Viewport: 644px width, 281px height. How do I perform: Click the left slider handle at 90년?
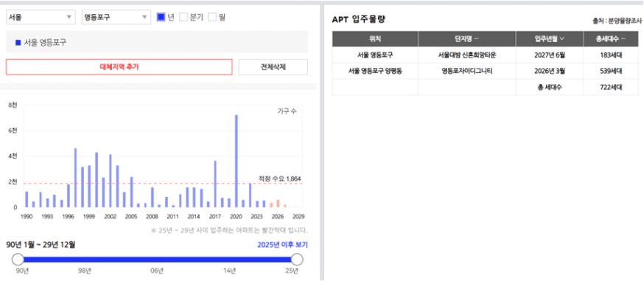click(18, 260)
